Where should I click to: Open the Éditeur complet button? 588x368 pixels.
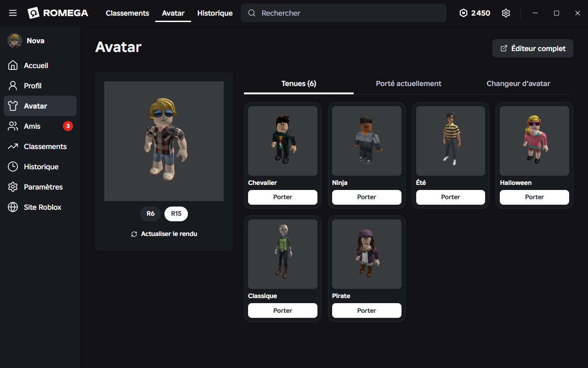point(533,48)
